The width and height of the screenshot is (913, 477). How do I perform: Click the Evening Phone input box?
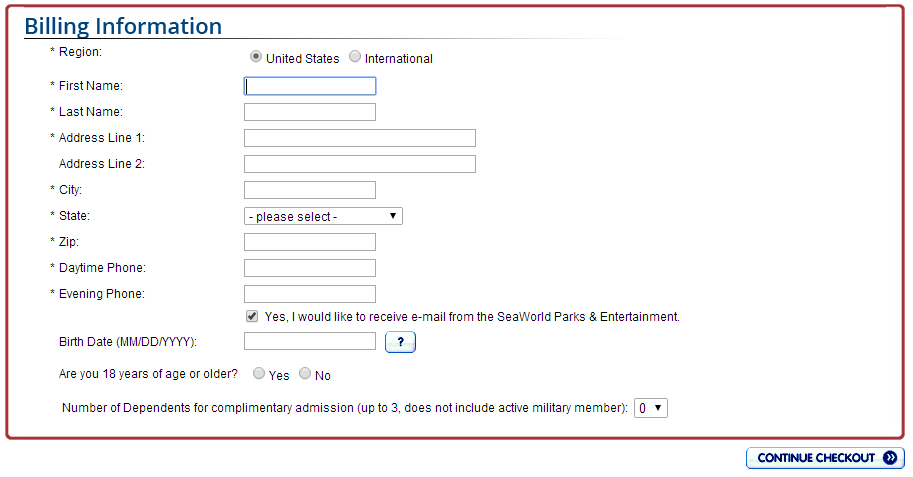coord(310,294)
